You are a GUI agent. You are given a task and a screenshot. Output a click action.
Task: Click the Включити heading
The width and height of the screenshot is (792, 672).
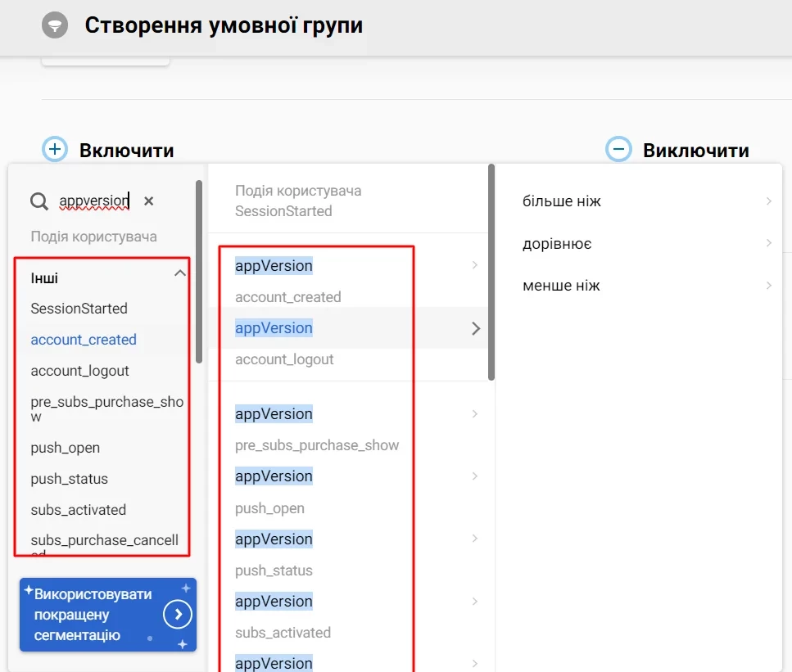(x=126, y=151)
